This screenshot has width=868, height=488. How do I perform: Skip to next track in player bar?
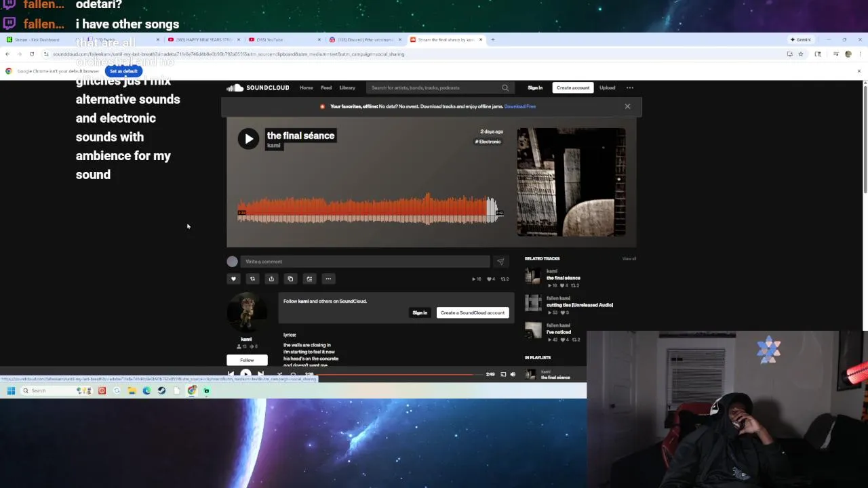(260, 374)
